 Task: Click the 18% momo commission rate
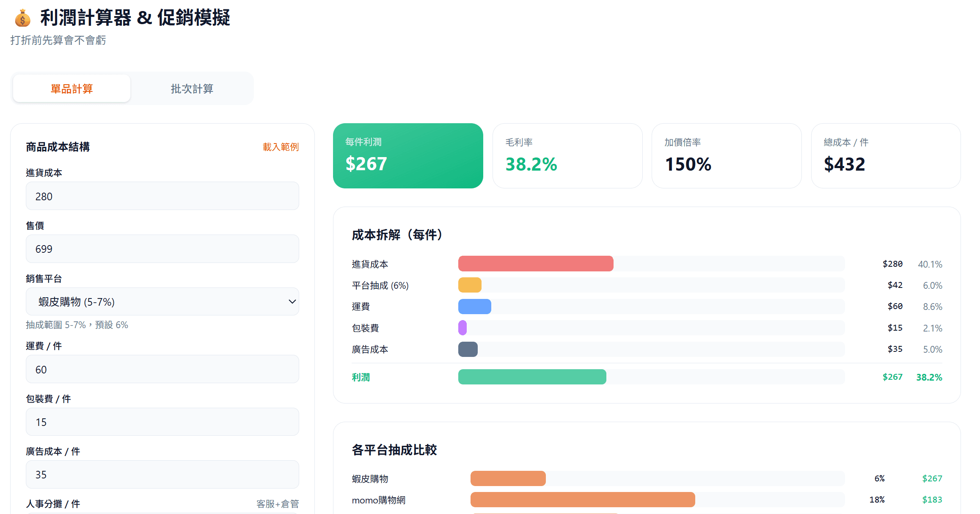(x=877, y=500)
